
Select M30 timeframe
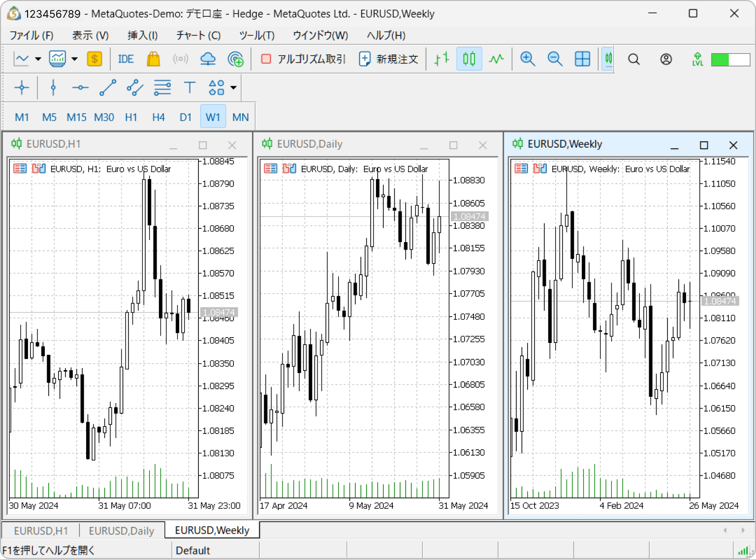[104, 117]
